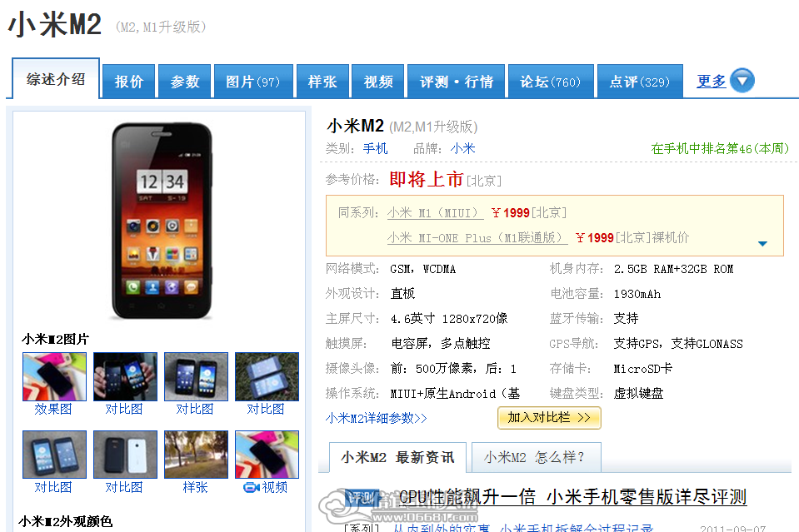This screenshot has height=532, width=799.
Task: Open article CPU性能飙升一倍 小米手机零售版详尽评测
Action: [572, 496]
